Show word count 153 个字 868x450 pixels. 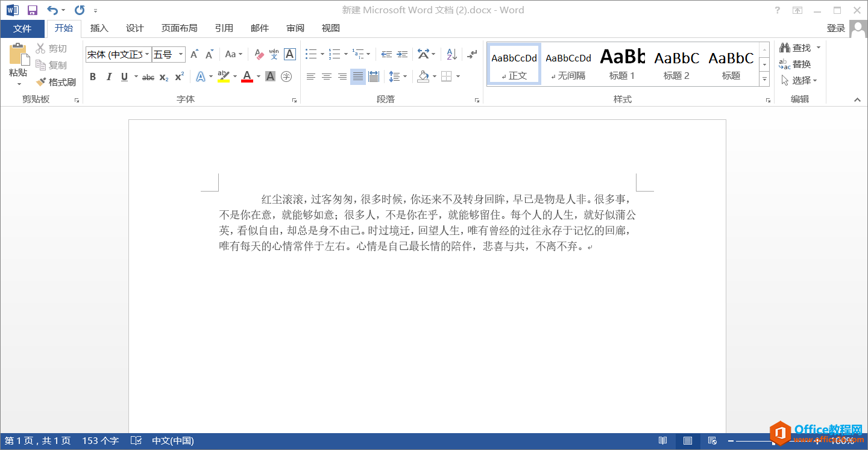[101, 441]
